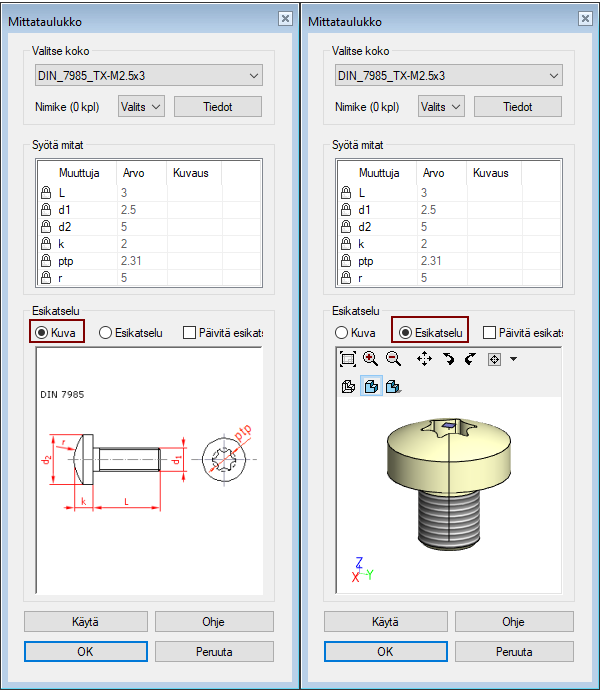Click the zoom out magnifier icon

tap(392, 359)
